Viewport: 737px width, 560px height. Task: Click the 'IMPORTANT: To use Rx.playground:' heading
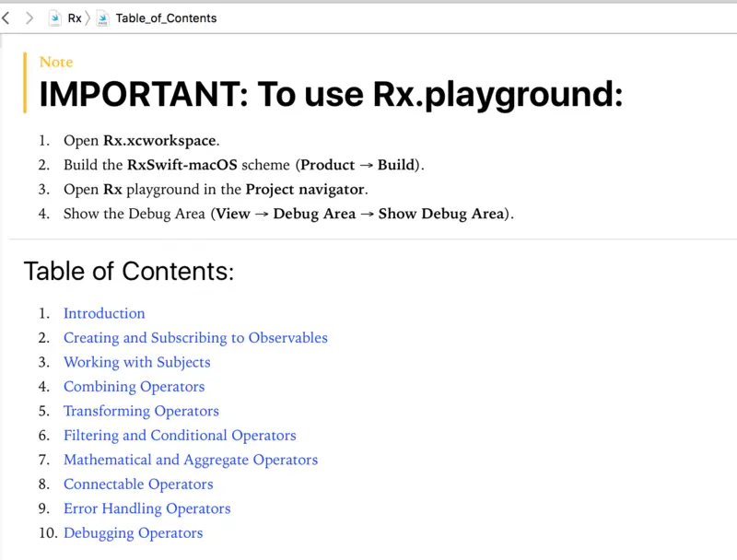(x=331, y=95)
